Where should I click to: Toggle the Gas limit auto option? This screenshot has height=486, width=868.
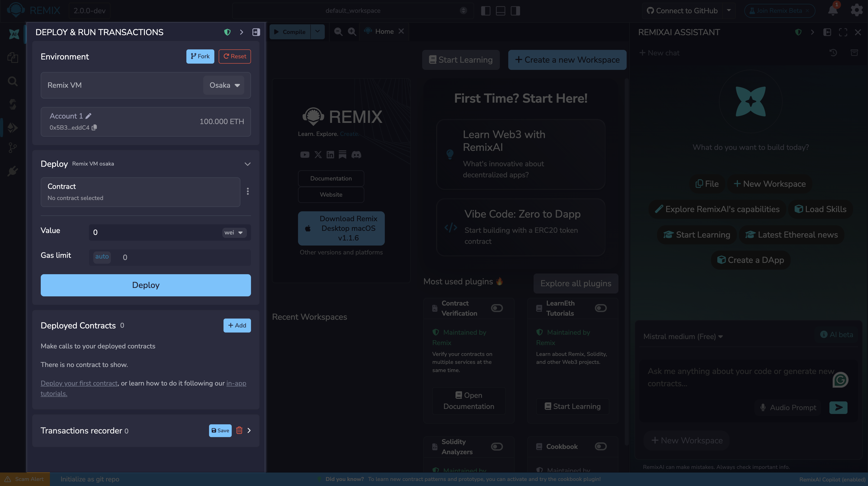[x=102, y=257]
